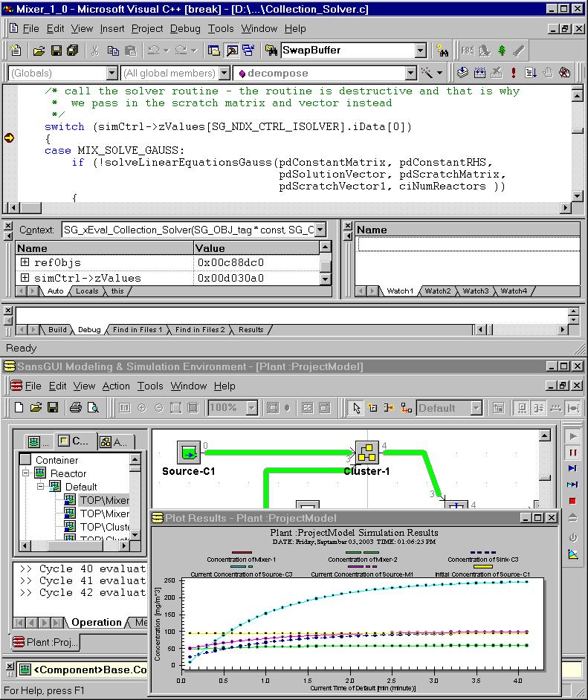Image resolution: width=588 pixels, height=700 pixels.
Task: Open the Action menu in SansGUI
Action: 116,386
